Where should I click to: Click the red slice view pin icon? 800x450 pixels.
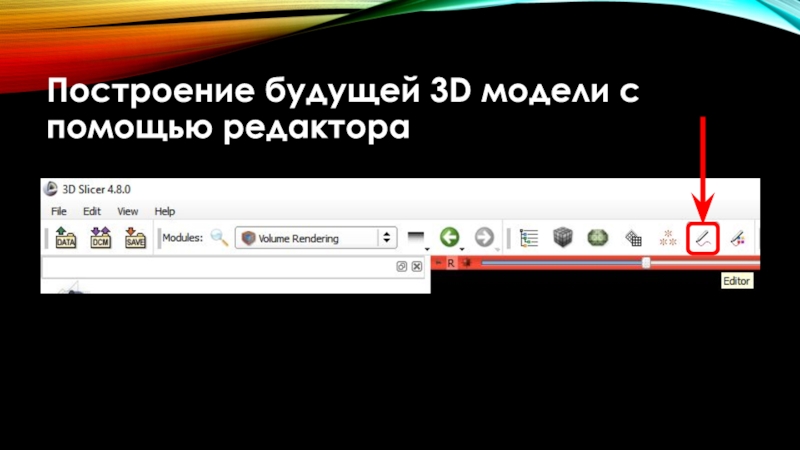click(438, 263)
